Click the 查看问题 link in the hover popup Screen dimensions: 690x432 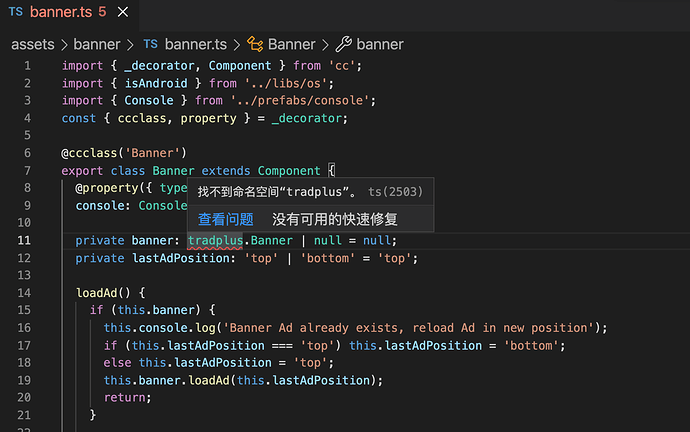click(x=225, y=219)
